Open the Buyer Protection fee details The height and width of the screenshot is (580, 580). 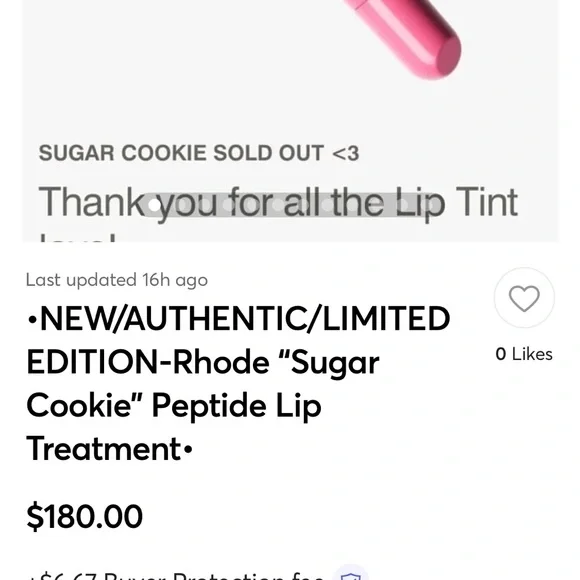pyautogui.click(x=176, y=576)
